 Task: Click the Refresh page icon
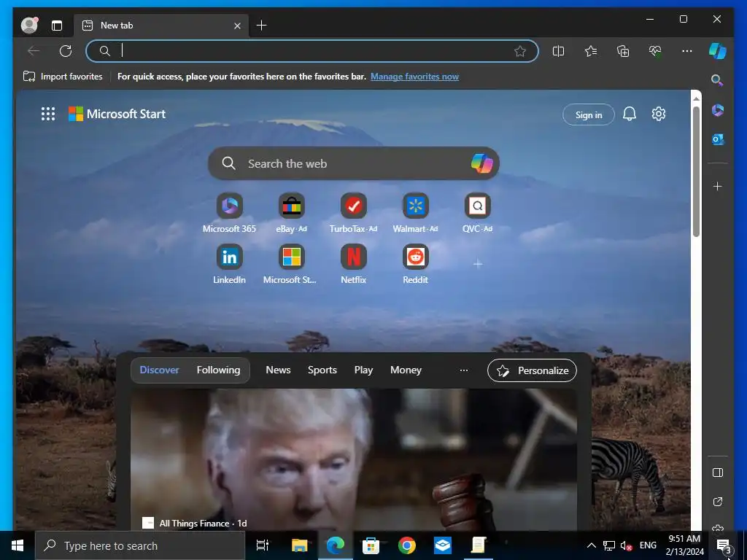(66, 51)
